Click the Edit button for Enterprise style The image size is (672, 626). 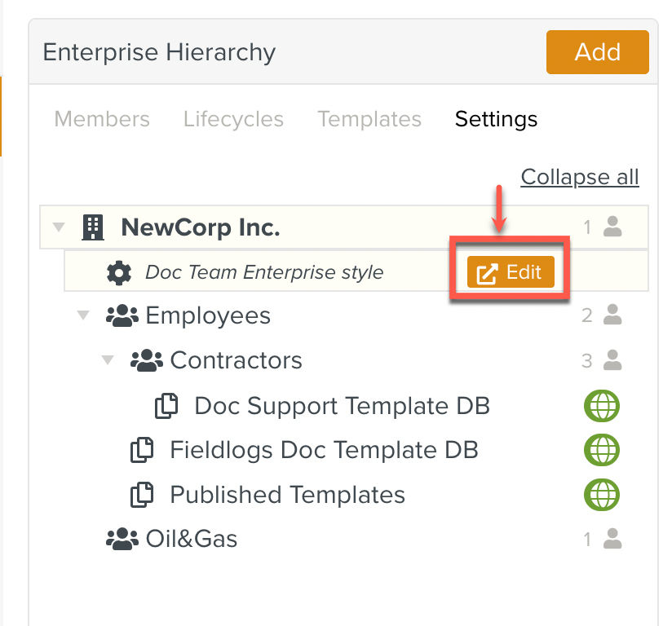[511, 272]
